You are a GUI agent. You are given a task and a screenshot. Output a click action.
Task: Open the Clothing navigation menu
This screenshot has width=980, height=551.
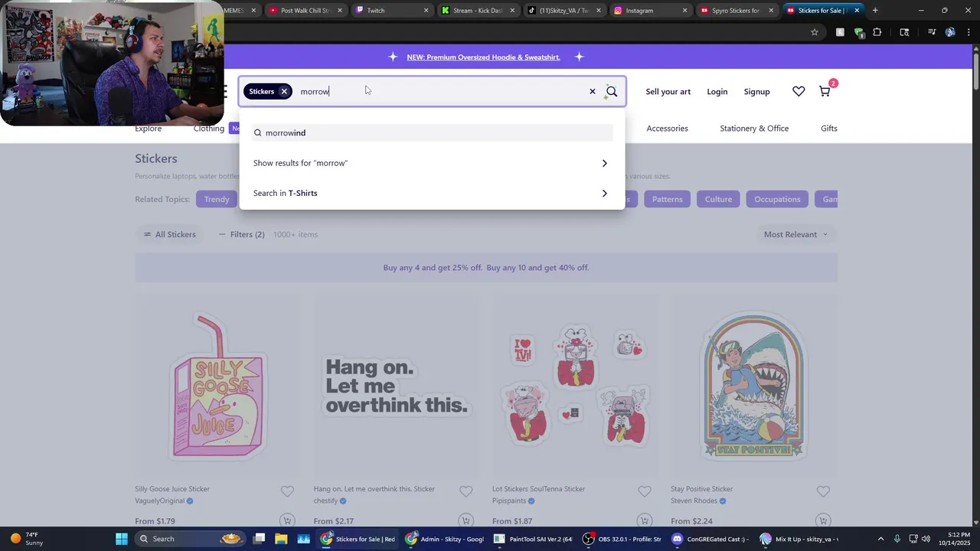coord(209,129)
